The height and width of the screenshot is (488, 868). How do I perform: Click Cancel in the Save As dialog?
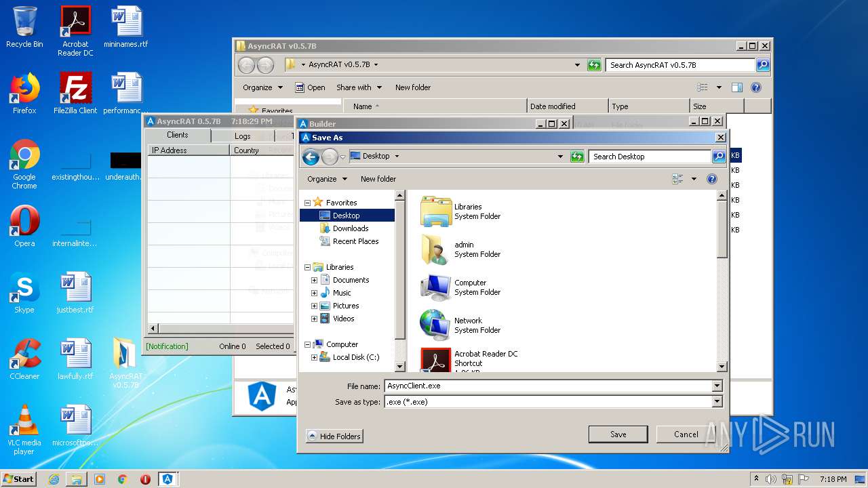click(686, 434)
